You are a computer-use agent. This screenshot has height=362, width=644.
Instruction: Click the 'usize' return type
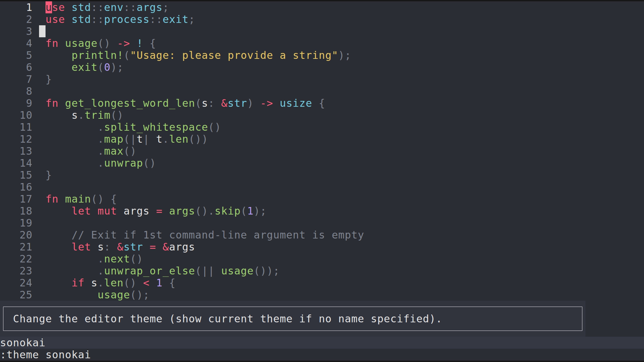296,103
